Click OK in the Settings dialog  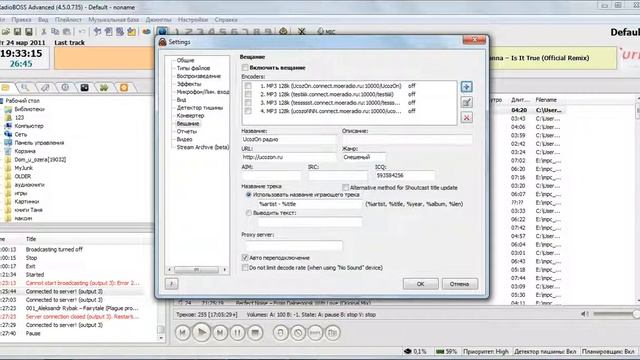click(x=420, y=284)
